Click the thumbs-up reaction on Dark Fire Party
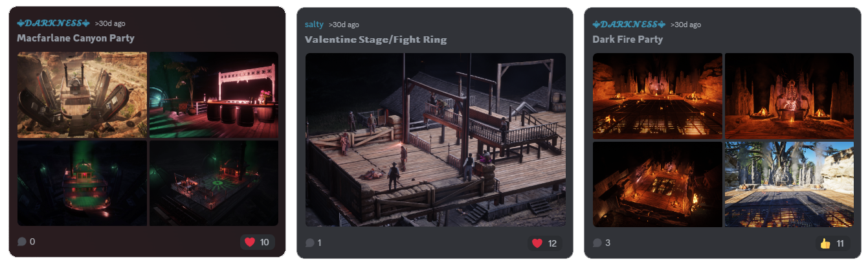This screenshot has width=868, height=266. click(832, 243)
